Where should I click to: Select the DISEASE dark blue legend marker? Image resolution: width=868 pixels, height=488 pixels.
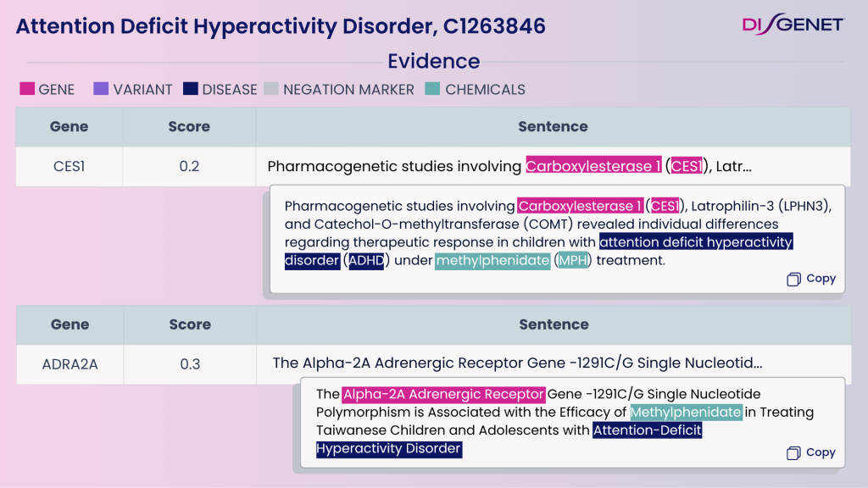click(x=190, y=89)
